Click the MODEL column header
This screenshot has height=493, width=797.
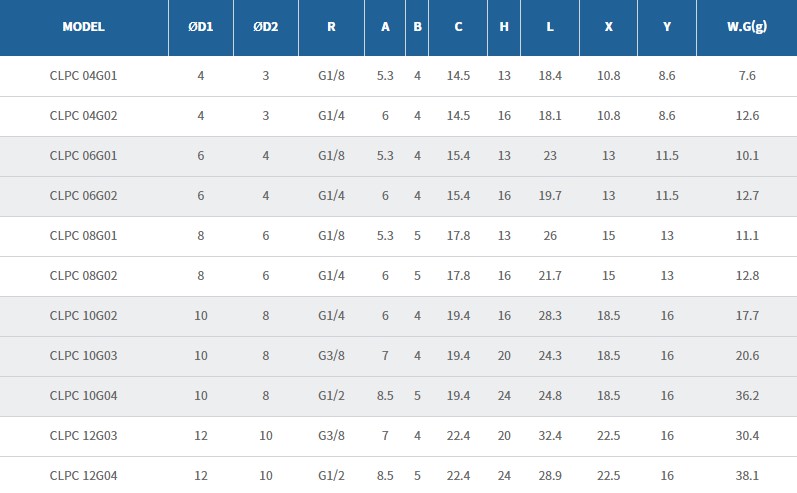tap(83, 27)
